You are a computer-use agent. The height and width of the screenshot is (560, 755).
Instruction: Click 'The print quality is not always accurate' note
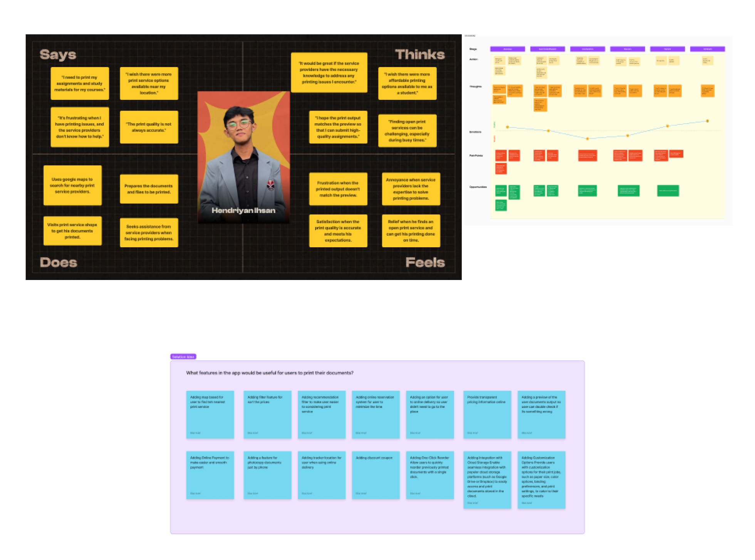click(149, 127)
